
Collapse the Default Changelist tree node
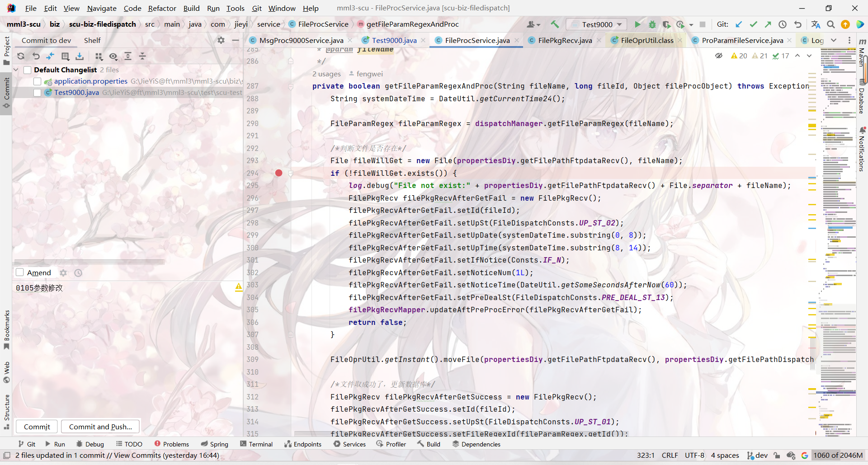(16, 70)
